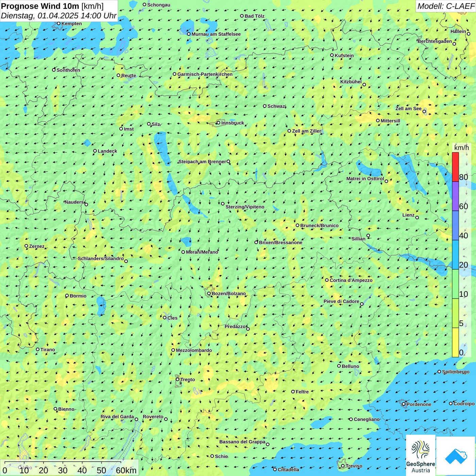Select the Meran/Merano label
Image resolution: width=476 pixels, height=476 pixels.
click(x=202, y=252)
